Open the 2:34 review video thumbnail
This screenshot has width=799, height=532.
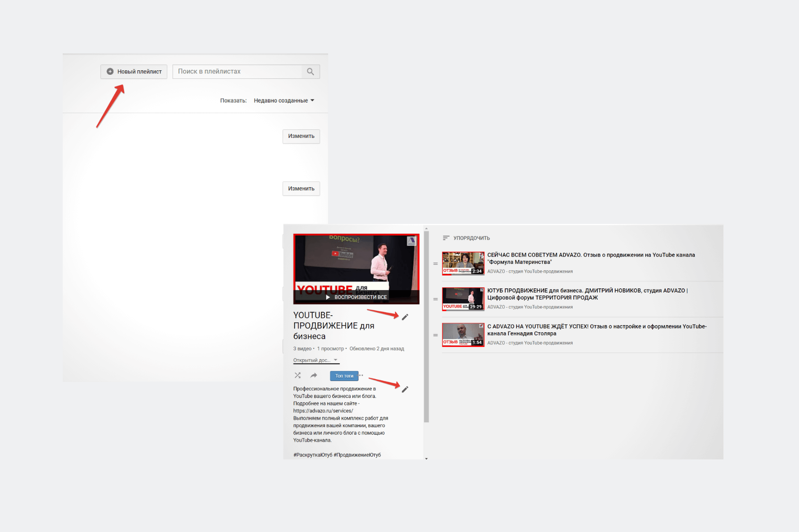tap(463, 263)
